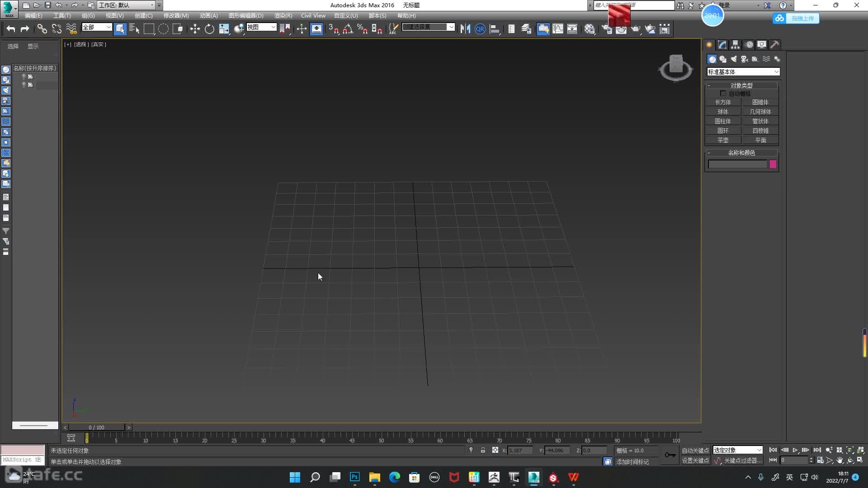Viewport: 868px width, 488px height.
Task: Collapse the 对象类型 rollout
Action: click(x=741, y=85)
